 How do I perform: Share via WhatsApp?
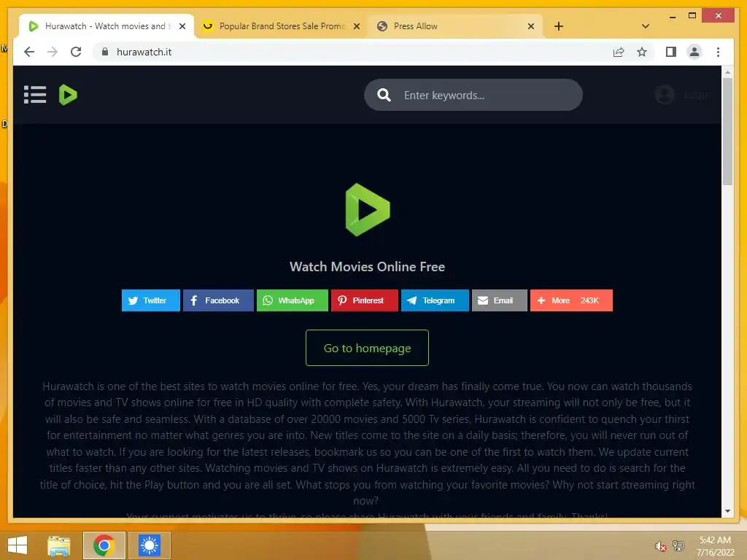292,300
